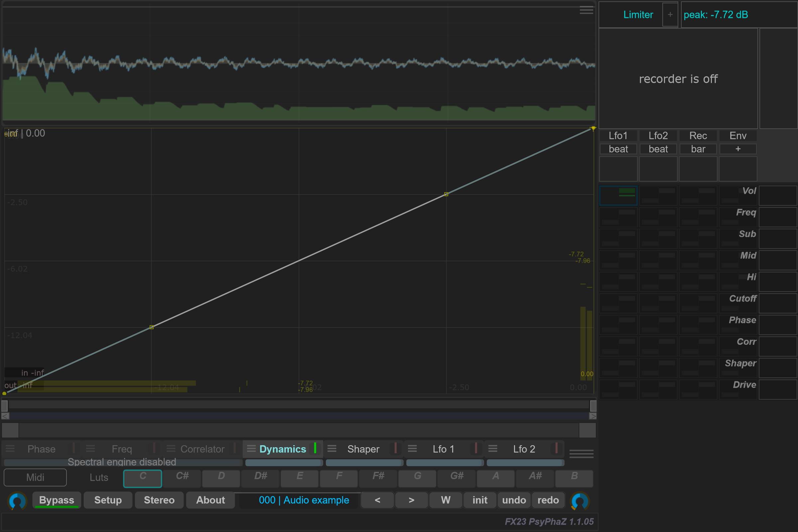The image size is (798, 532).
Task: Click the undo button
Action: 514,500
